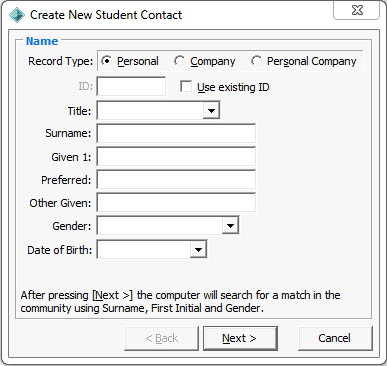387x366 pixels.
Task: Click the 'Name' group heading text
Action: (42, 41)
